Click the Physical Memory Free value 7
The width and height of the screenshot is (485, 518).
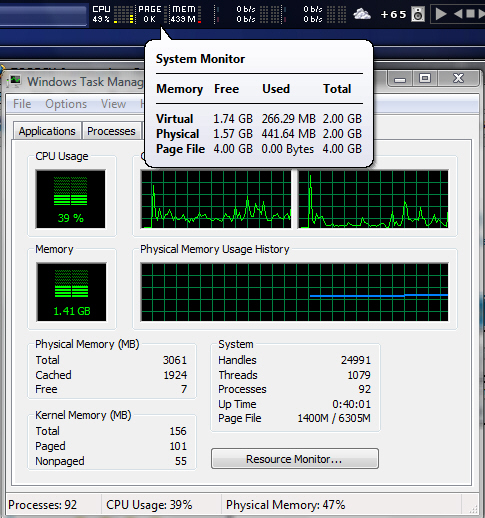[x=184, y=389]
